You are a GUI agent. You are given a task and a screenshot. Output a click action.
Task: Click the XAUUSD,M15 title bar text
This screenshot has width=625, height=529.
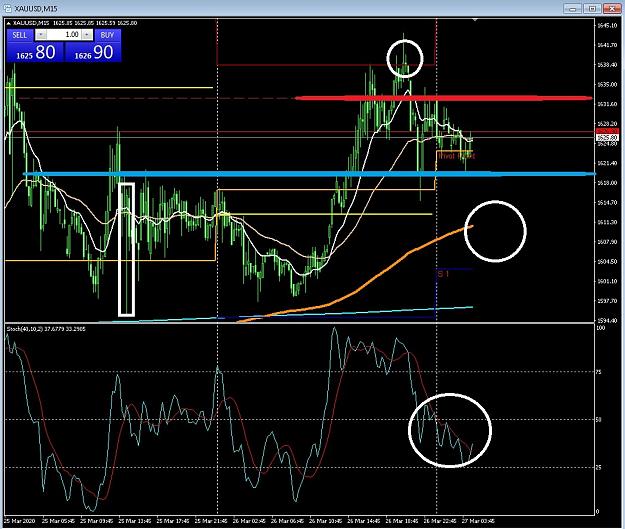tap(35, 8)
